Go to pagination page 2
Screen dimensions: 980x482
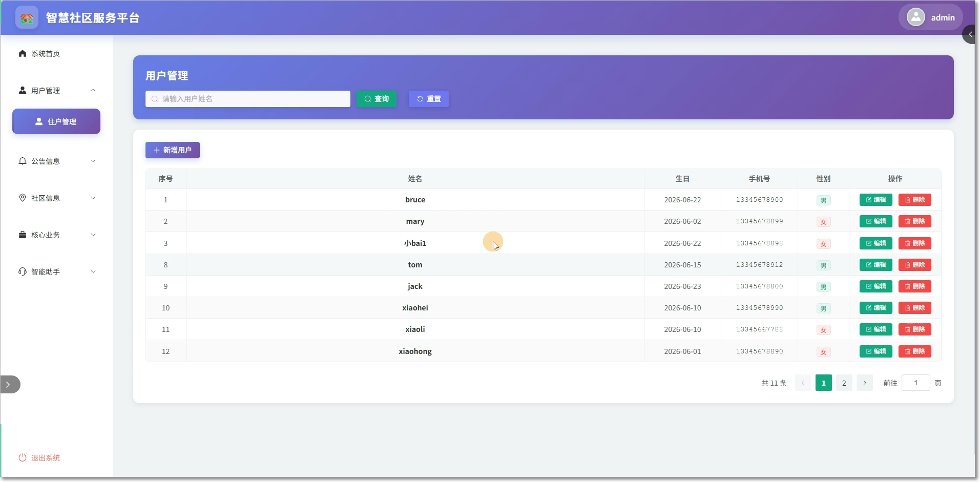[844, 383]
